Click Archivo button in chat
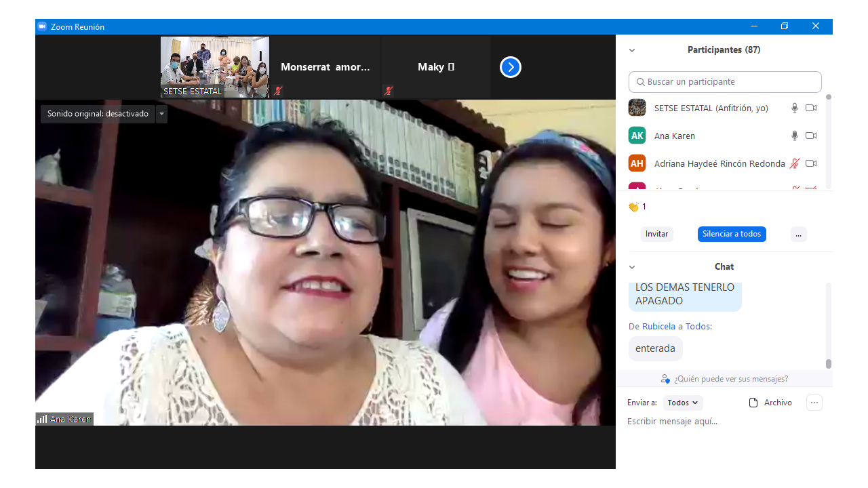868x488 pixels. click(x=770, y=403)
